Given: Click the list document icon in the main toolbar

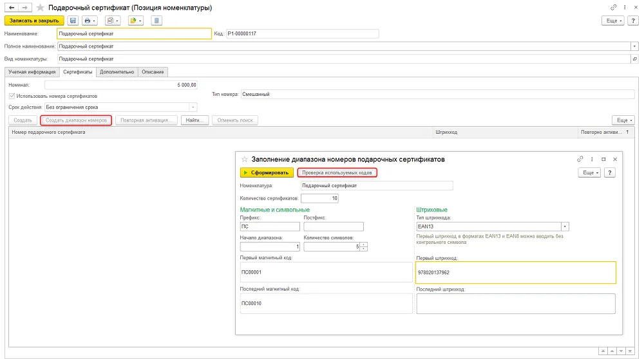Looking at the screenshot, I should 156,21.
